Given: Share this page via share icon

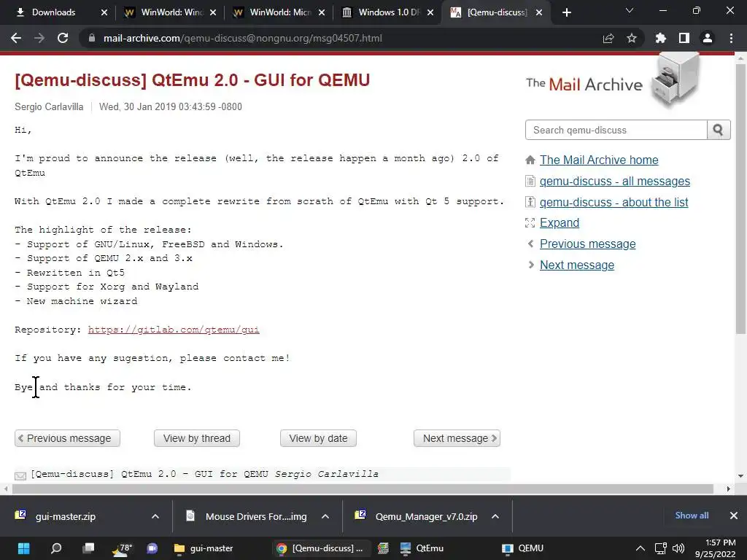Looking at the screenshot, I should click(x=608, y=38).
